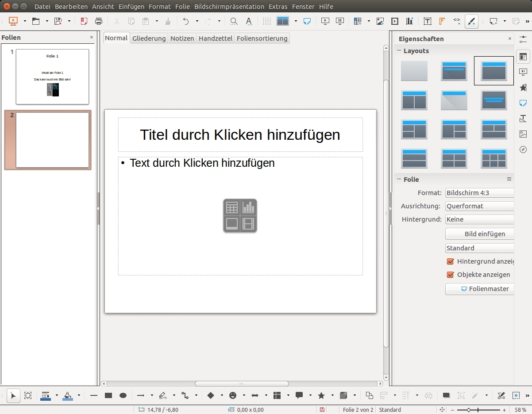Click the Folienmaster button
This screenshot has width=532, height=414.
(x=479, y=289)
